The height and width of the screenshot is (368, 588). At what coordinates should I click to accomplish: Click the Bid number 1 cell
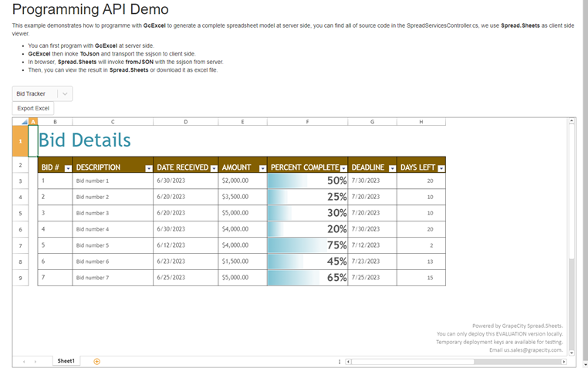pos(113,181)
